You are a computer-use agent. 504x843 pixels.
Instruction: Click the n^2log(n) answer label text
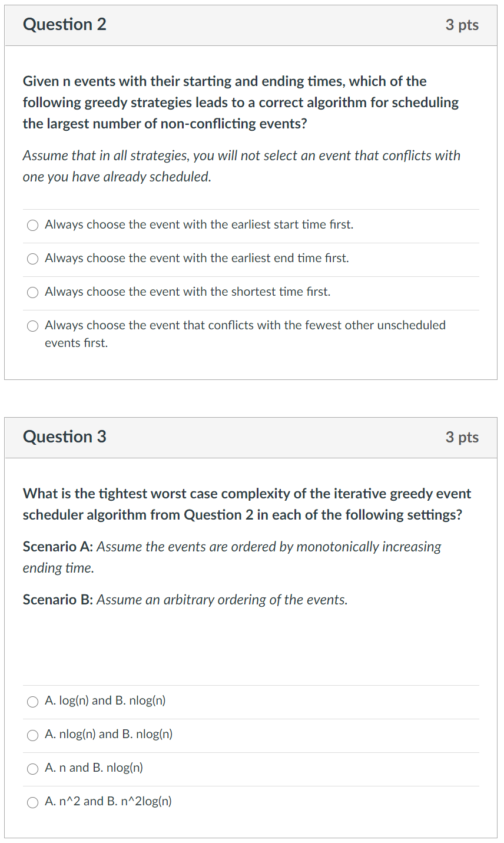[108, 801]
